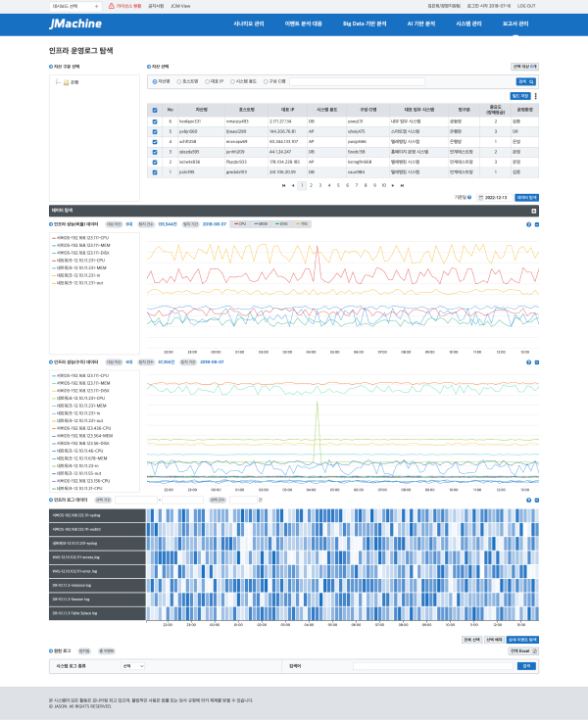Collapse the 데이터 탐색 panel header icon
This screenshot has height=720, width=588.
pos(534,211)
